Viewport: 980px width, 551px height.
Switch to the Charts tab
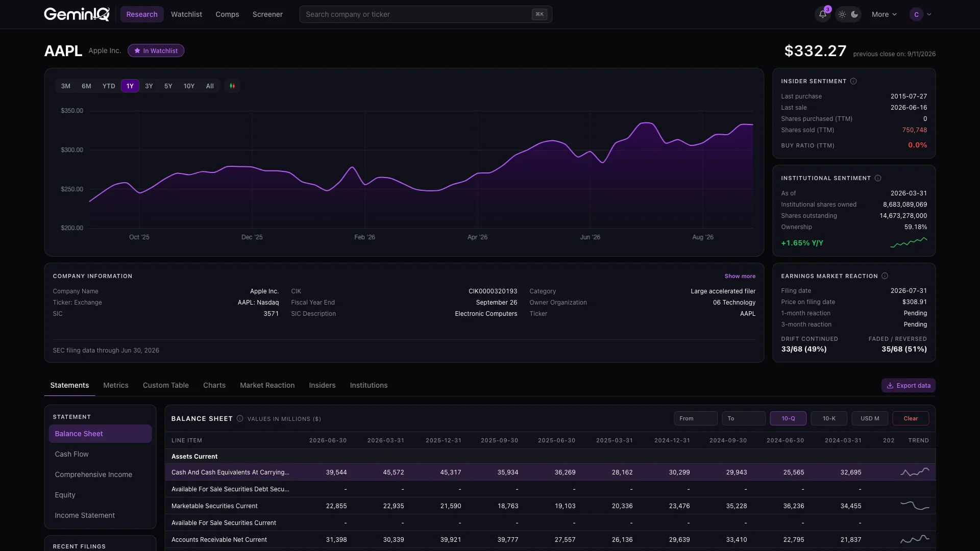[214, 385]
